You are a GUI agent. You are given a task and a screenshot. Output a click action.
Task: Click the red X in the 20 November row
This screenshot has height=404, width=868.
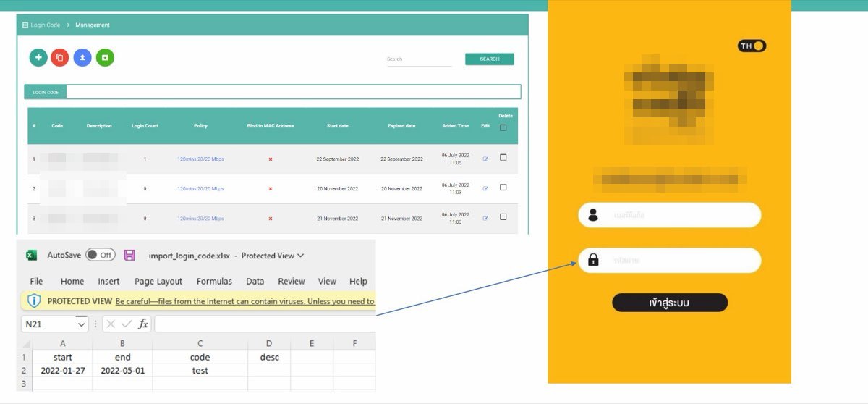coord(271,189)
